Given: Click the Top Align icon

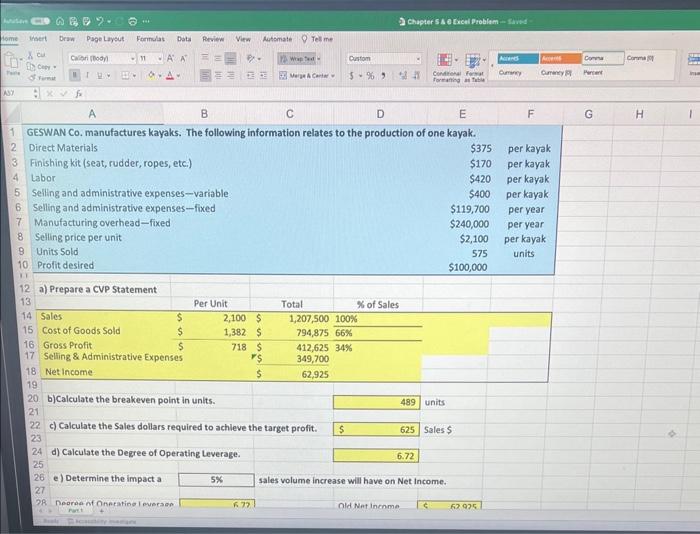Looking at the screenshot, I should point(205,58).
